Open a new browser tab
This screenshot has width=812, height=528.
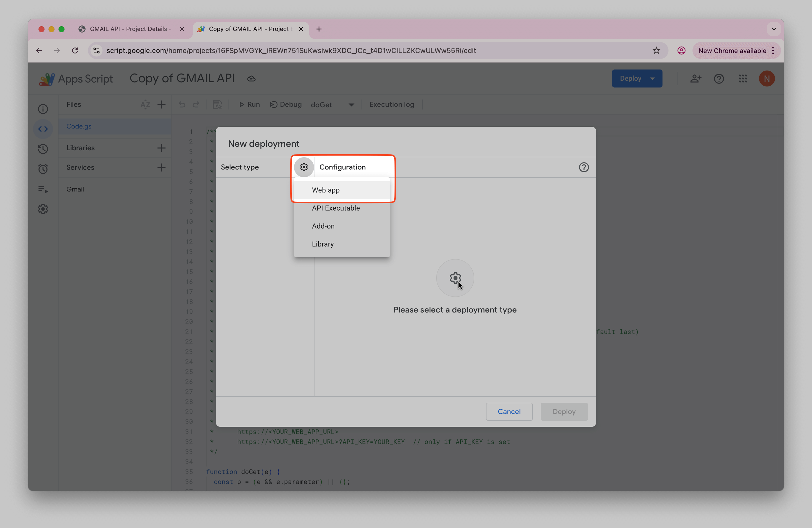coord(319,29)
